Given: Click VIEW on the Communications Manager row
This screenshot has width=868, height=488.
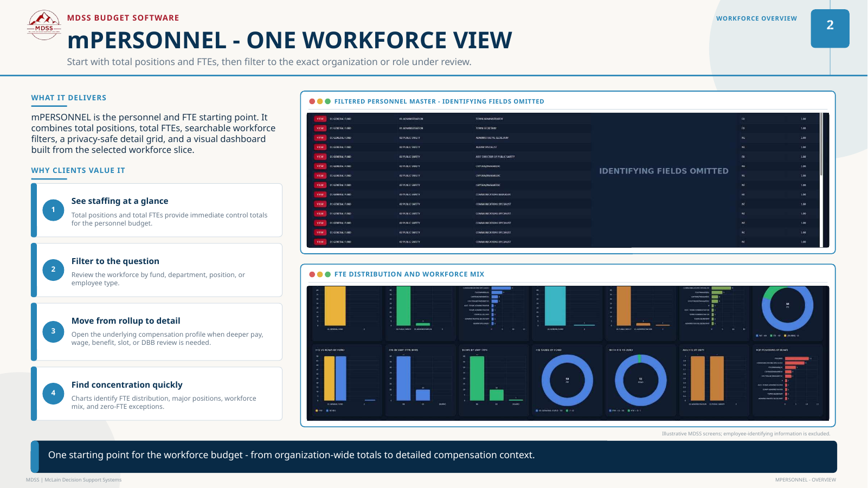Looking at the screenshot, I should tap(320, 195).
